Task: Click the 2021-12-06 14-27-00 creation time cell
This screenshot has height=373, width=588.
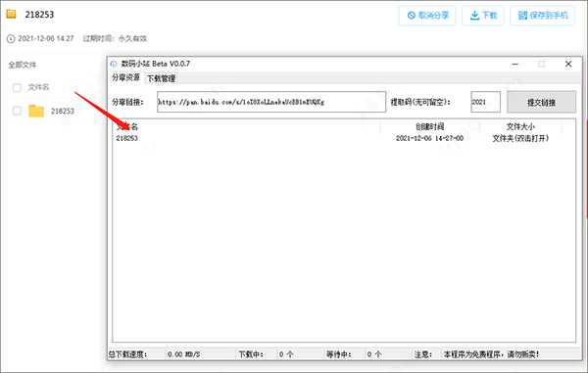Action: (x=430, y=138)
